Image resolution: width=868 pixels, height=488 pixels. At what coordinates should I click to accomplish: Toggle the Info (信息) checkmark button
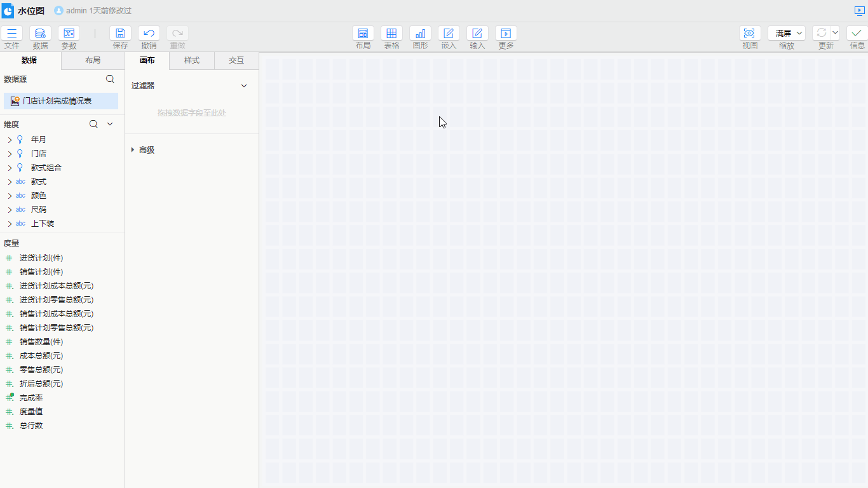click(857, 34)
